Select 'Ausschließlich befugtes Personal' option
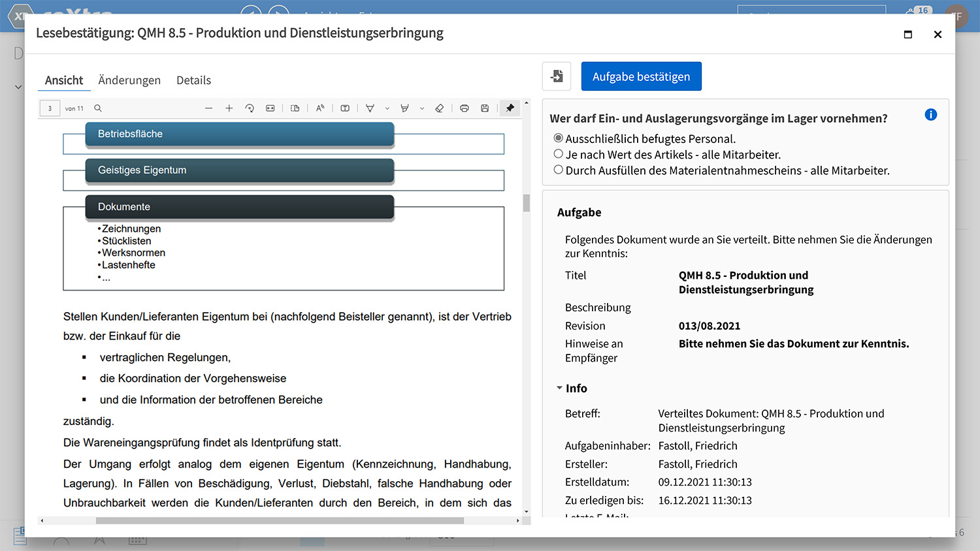Screen dimensions: 980x551 [x=559, y=138]
